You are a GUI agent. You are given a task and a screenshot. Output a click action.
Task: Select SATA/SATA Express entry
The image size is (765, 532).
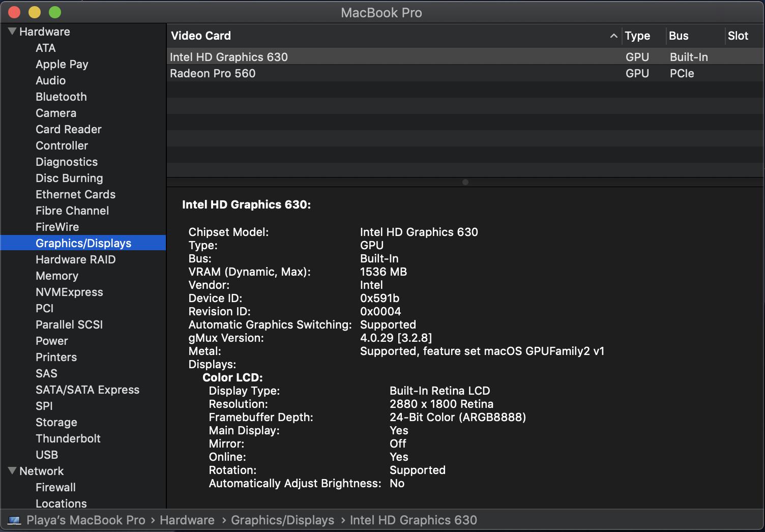click(x=87, y=390)
